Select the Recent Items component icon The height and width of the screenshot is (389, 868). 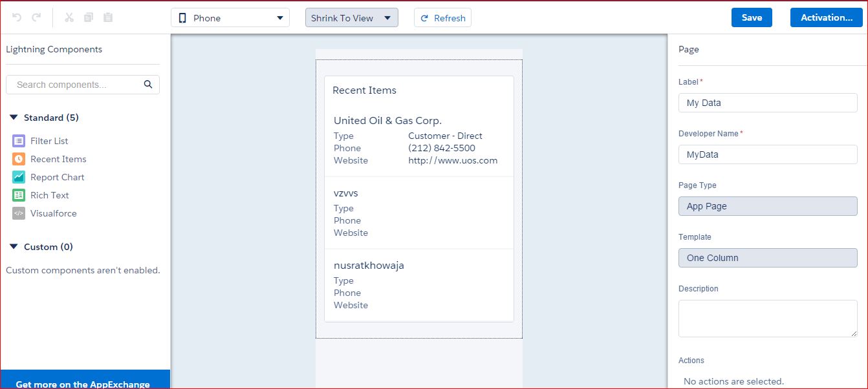19,159
